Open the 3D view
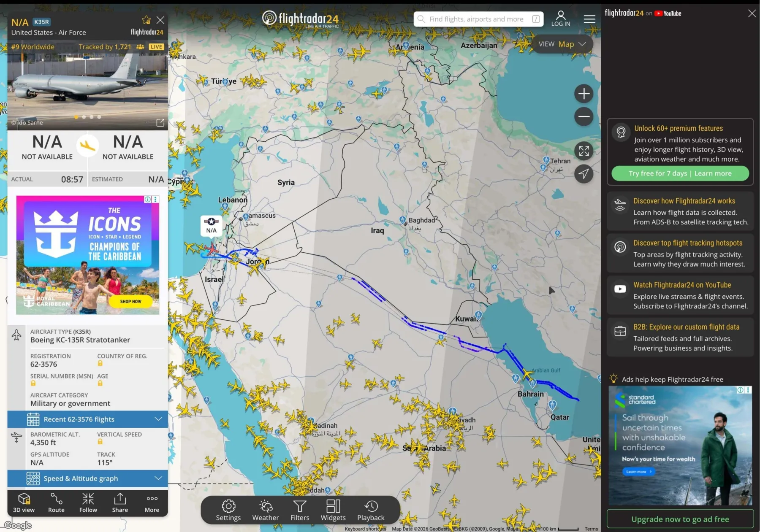This screenshot has width=760, height=532. pyautogui.click(x=24, y=503)
